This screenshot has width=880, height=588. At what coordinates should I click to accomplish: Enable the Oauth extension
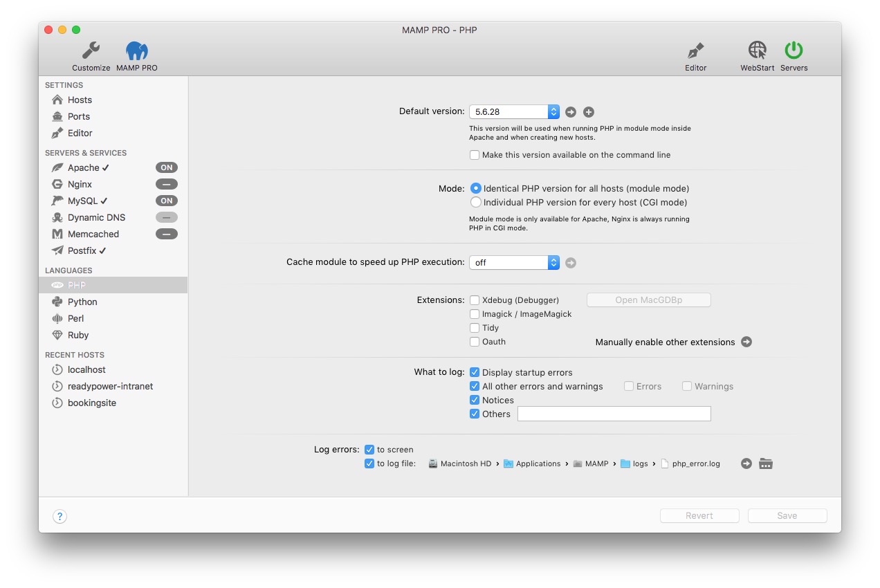475,342
